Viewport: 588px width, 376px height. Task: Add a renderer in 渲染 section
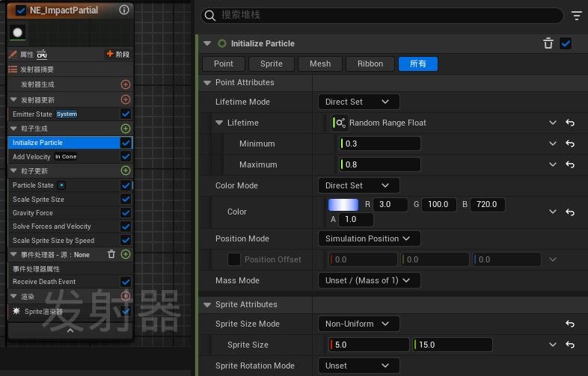tap(126, 296)
